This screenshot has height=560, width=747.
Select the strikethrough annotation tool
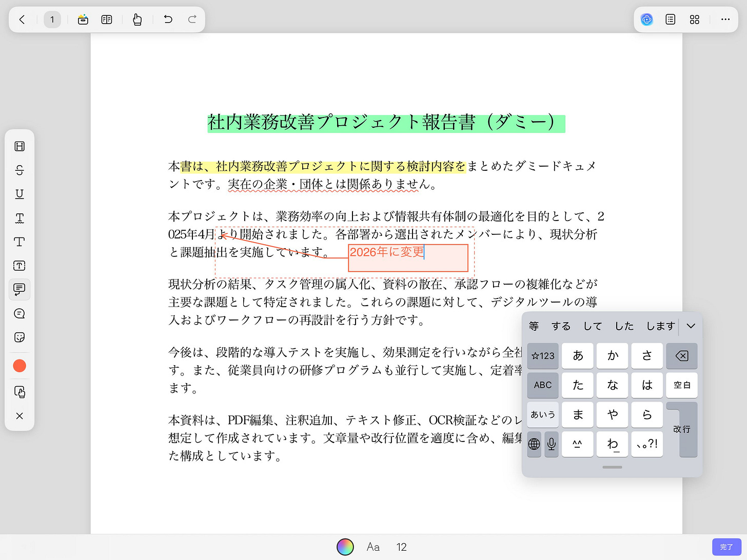[19, 170]
